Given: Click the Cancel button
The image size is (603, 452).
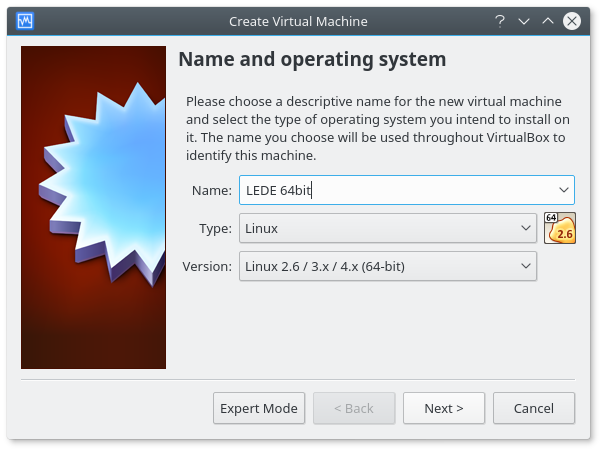Looking at the screenshot, I should (534, 408).
